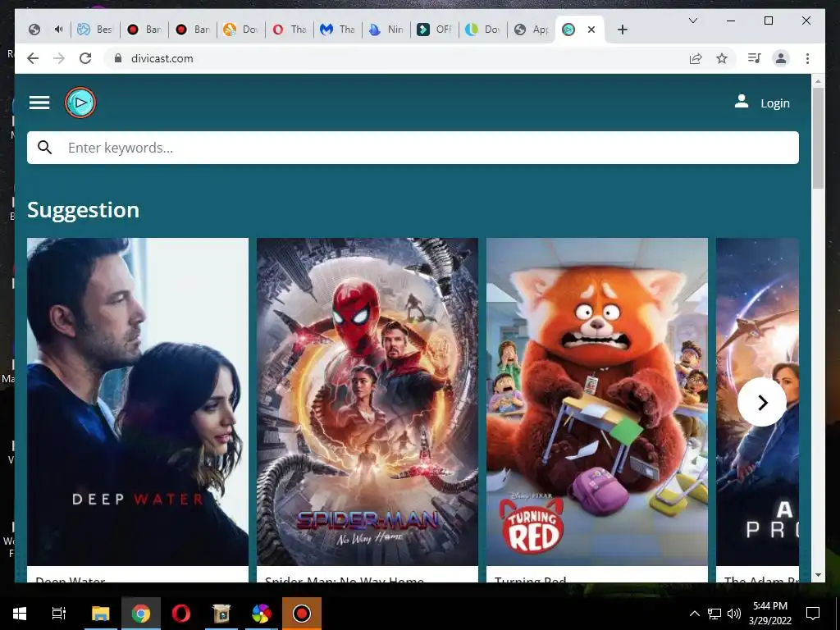Click the page scrollbar down arrow

818,575
